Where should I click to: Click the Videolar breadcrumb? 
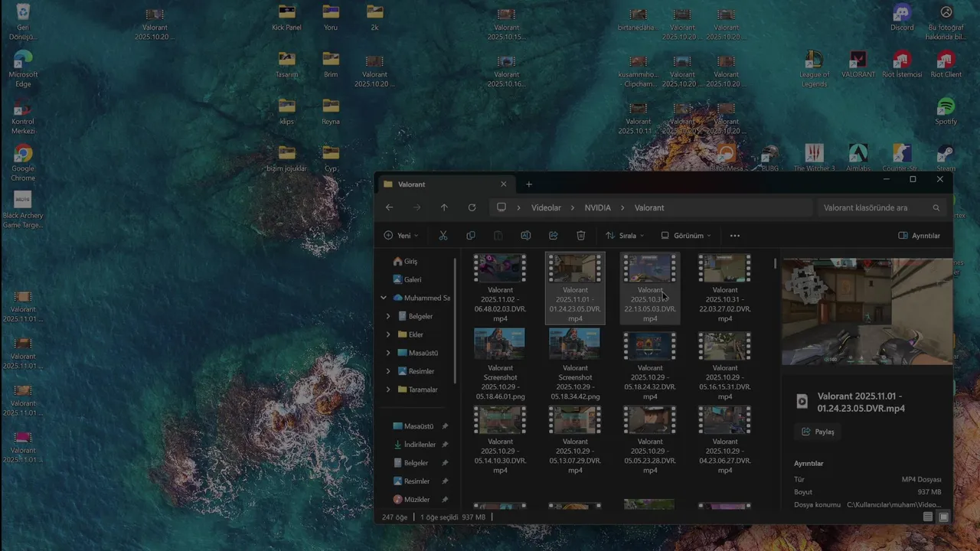(x=546, y=207)
